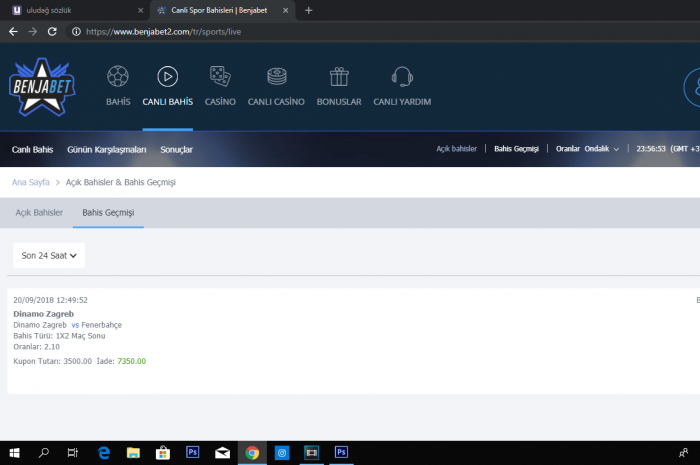
Task: Close the Canlı Spor Bahisleri tab
Action: pos(285,10)
